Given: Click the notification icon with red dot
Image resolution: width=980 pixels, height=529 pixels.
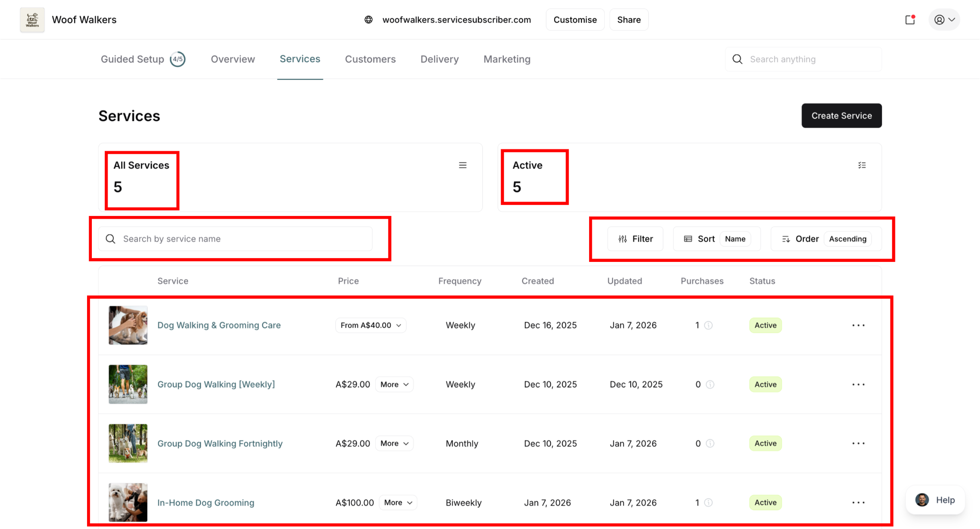Looking at the screenshot, I should (910, 20).
